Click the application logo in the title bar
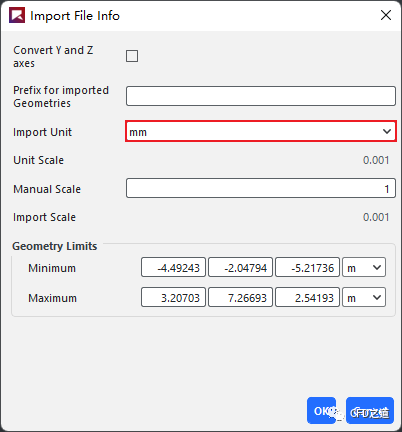The width and height of the screenshot is (402, 432). coord(17,15)
